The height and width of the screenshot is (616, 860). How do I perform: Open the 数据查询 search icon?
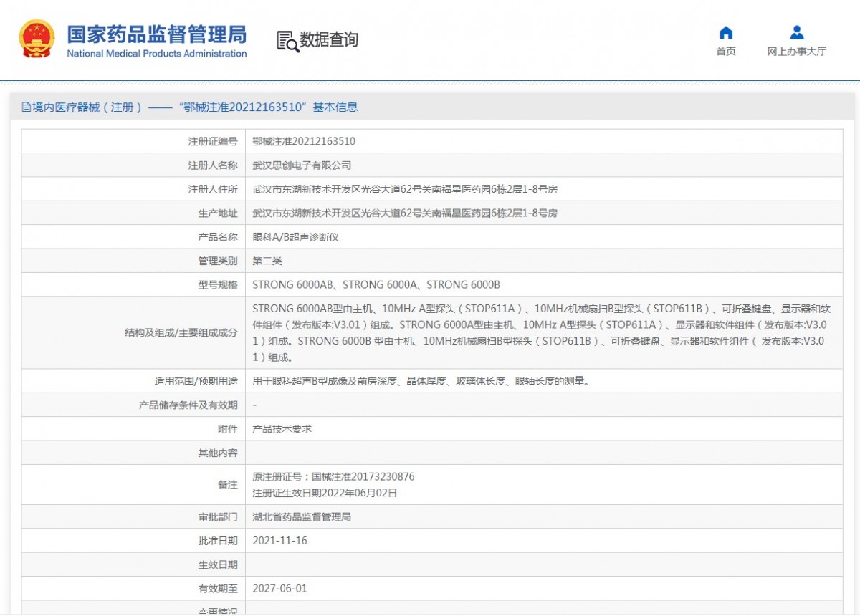[x=287, y=42]
